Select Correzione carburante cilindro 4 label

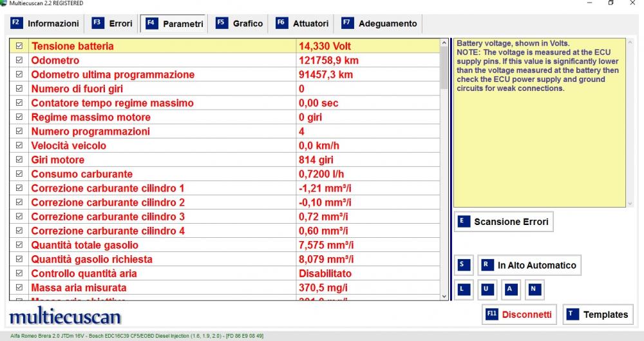point(108,231)
